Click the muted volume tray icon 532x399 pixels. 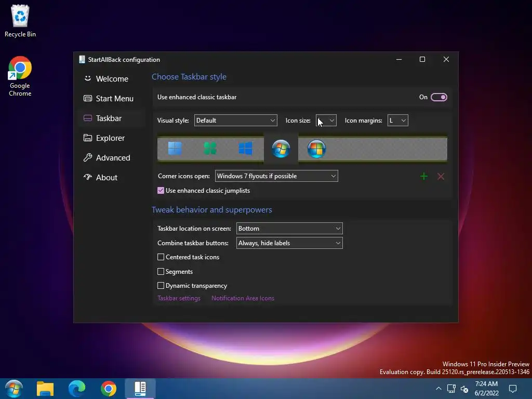(464, 389)
